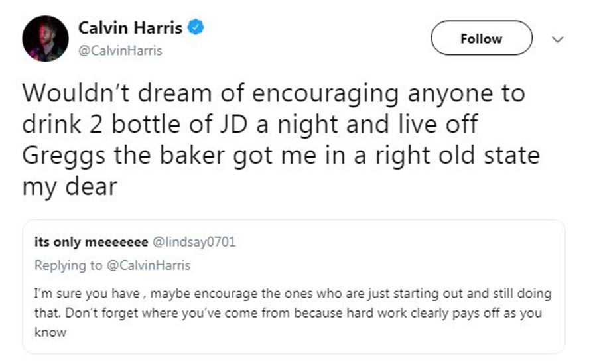Open the Calvin Harris display name link
The width and height of the screenshot is (597, 364).
pos(131,28)
